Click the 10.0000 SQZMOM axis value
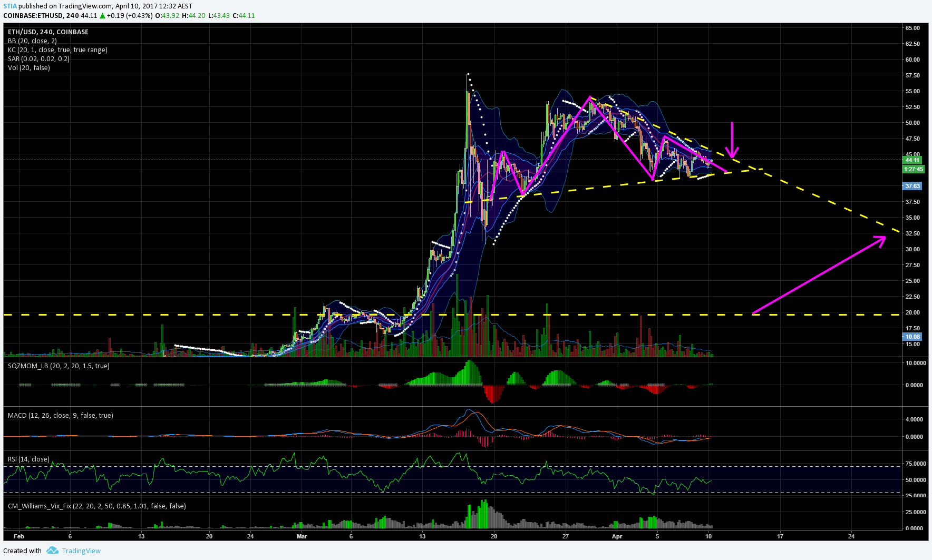The width and height of the screenshot is (932, 560). click(916, 363)
